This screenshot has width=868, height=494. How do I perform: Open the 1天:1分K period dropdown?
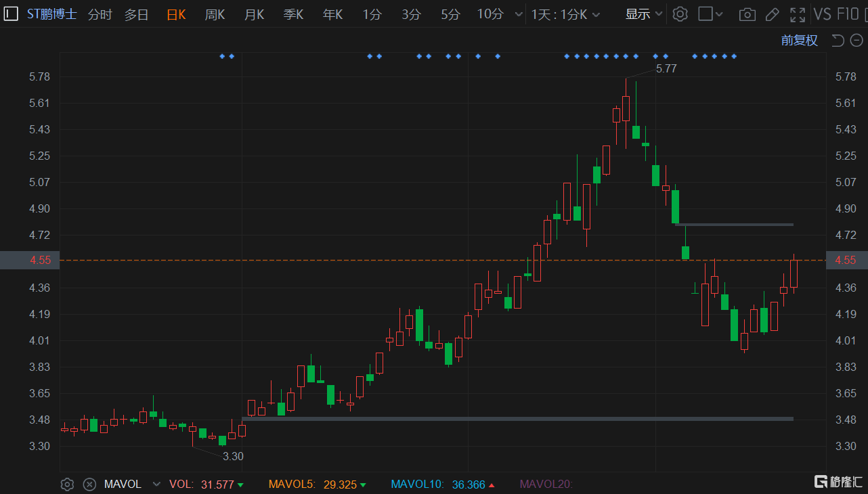click(x=564, y=14)
